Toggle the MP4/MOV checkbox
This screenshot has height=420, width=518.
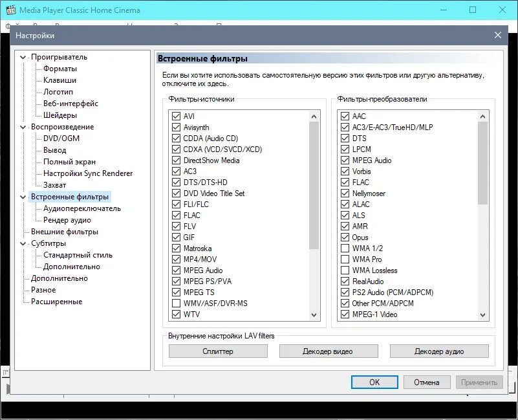[x=176, y=260]
